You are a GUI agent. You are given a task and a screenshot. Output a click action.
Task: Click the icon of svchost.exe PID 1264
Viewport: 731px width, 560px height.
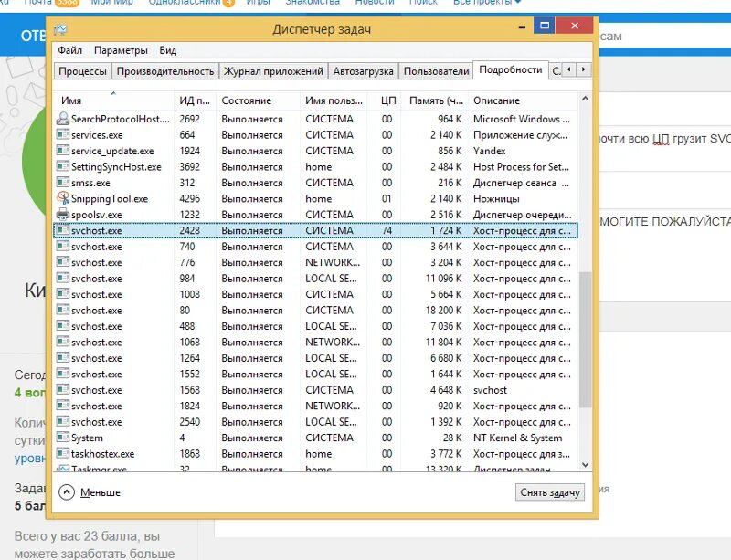tap(62, 357)
